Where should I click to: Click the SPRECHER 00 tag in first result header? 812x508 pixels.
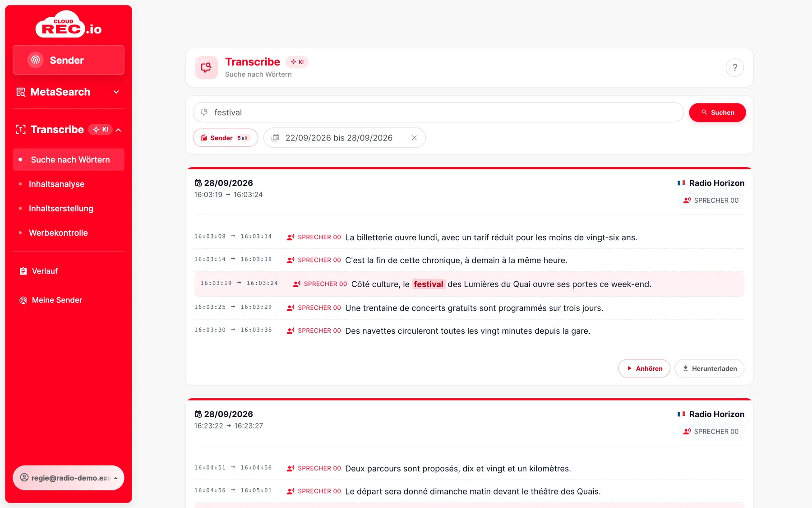(711, 200)
